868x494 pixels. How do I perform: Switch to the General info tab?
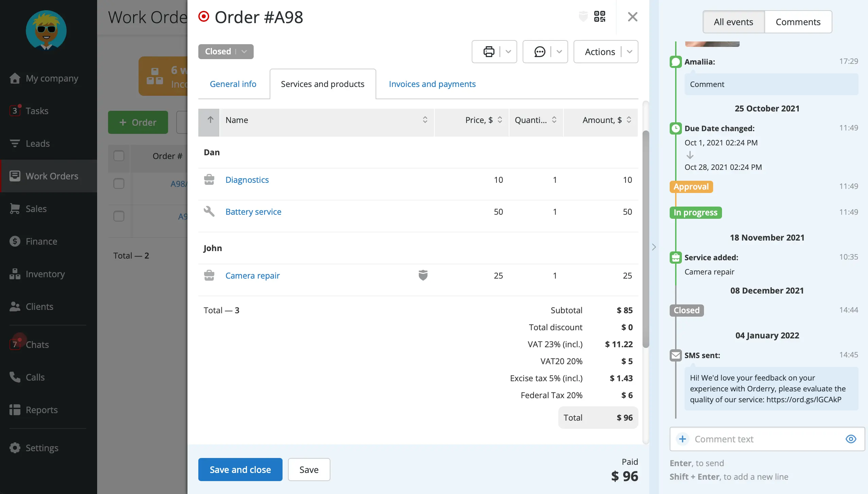(x=233, y=84)
